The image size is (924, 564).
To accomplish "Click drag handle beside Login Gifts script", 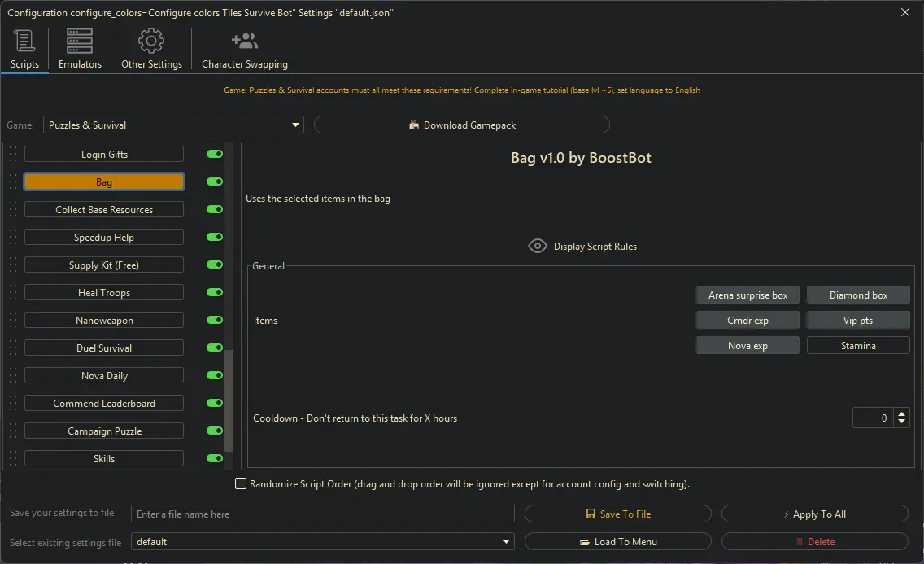I will pos(13,155).
